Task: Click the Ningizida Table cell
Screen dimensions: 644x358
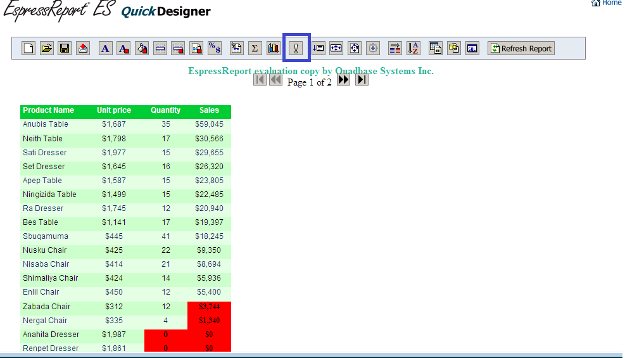Action: coord(49,195)
